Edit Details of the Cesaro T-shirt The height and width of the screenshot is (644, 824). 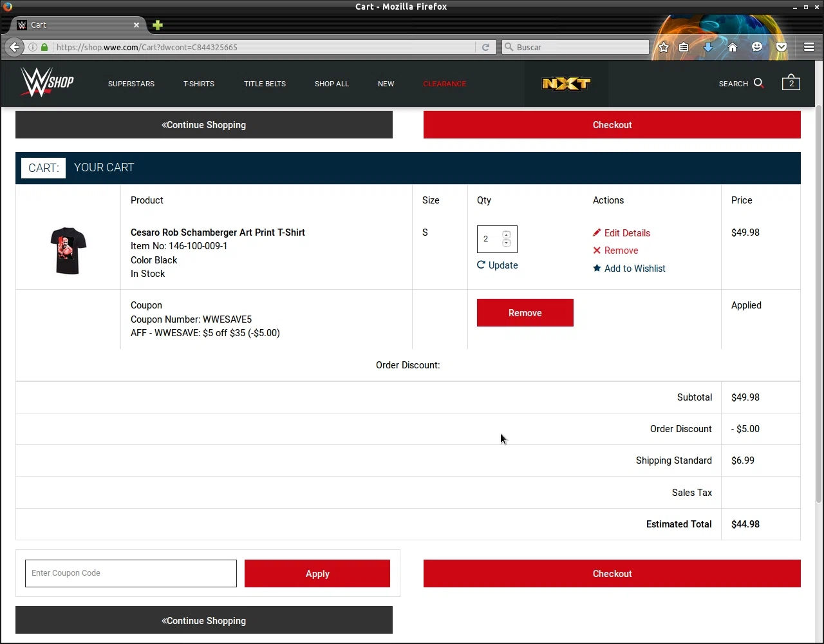(621, 233)
